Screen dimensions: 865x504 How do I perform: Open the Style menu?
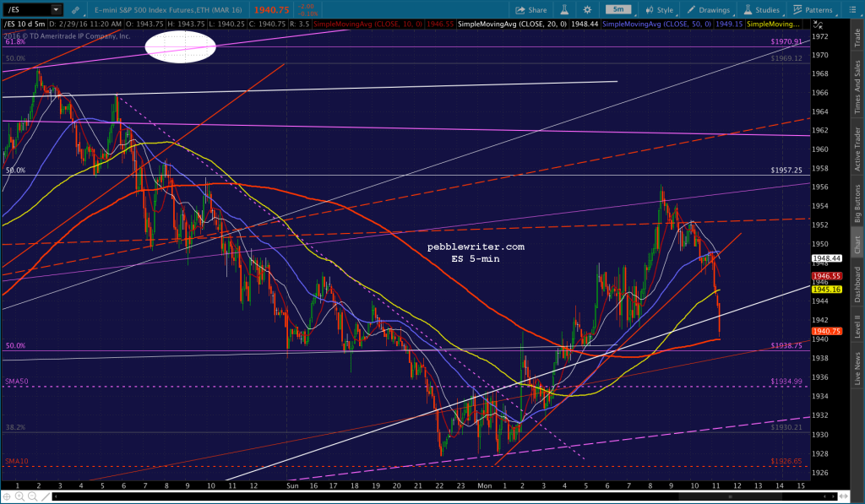tap(660, 10)
